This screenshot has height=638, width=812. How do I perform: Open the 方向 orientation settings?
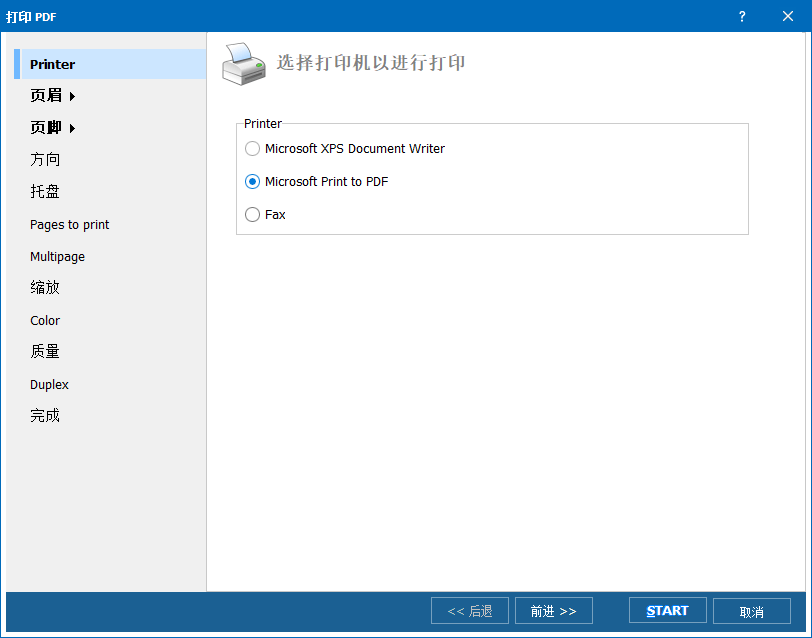(x=45, y=159)
